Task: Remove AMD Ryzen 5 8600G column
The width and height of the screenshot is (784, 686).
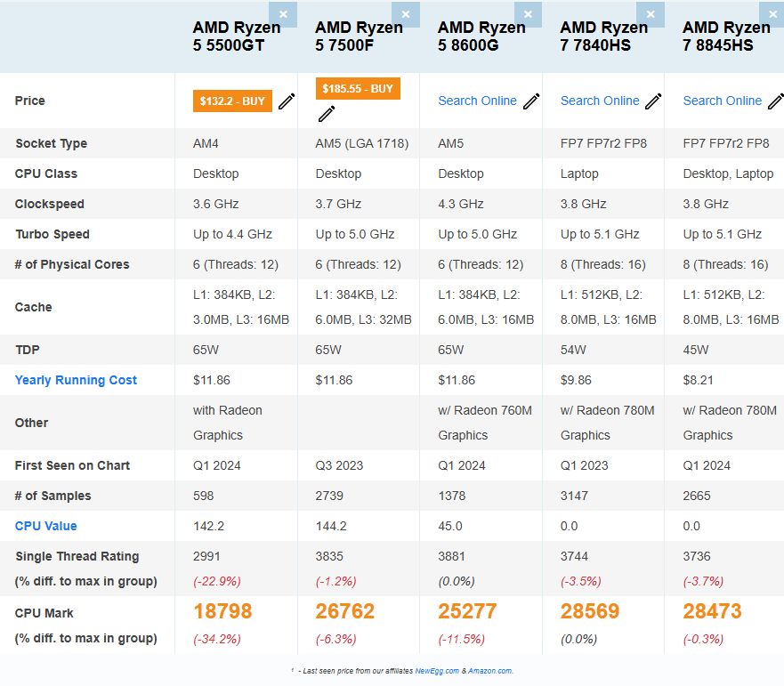Action: tap(528, 14)
